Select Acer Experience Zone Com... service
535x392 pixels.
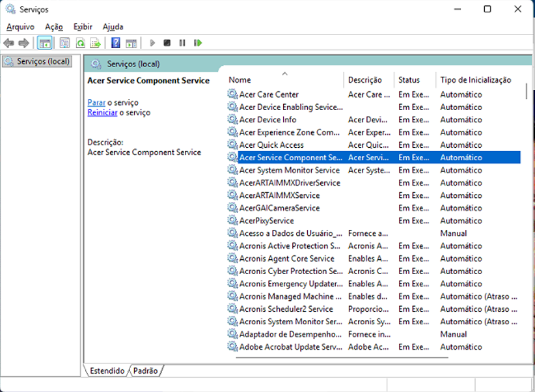click(x=374, y=132)
